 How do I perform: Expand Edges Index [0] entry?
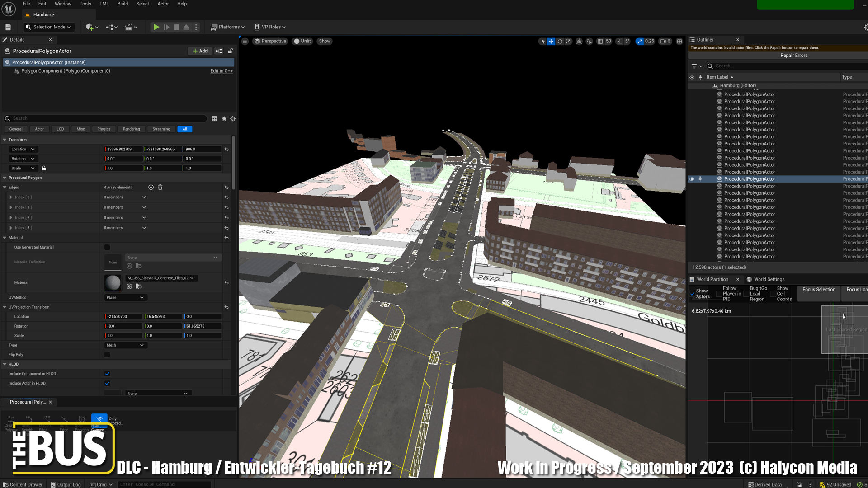point(11,197)
